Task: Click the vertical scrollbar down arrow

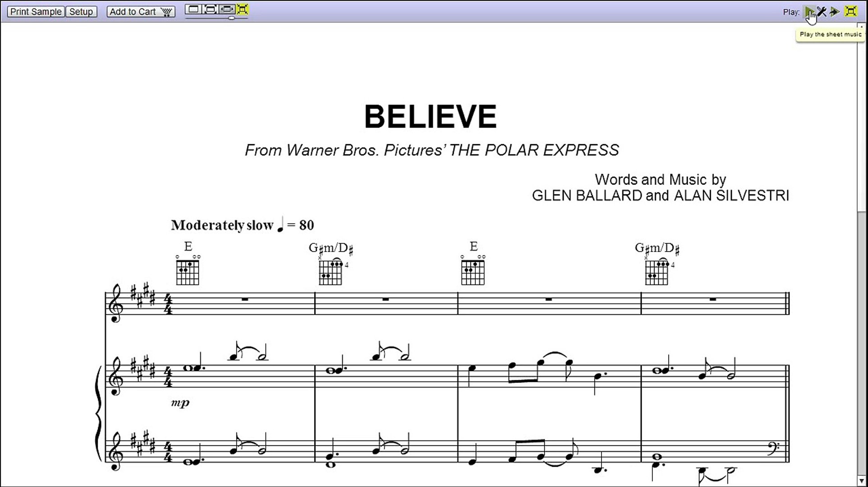Action: [862, 482]
